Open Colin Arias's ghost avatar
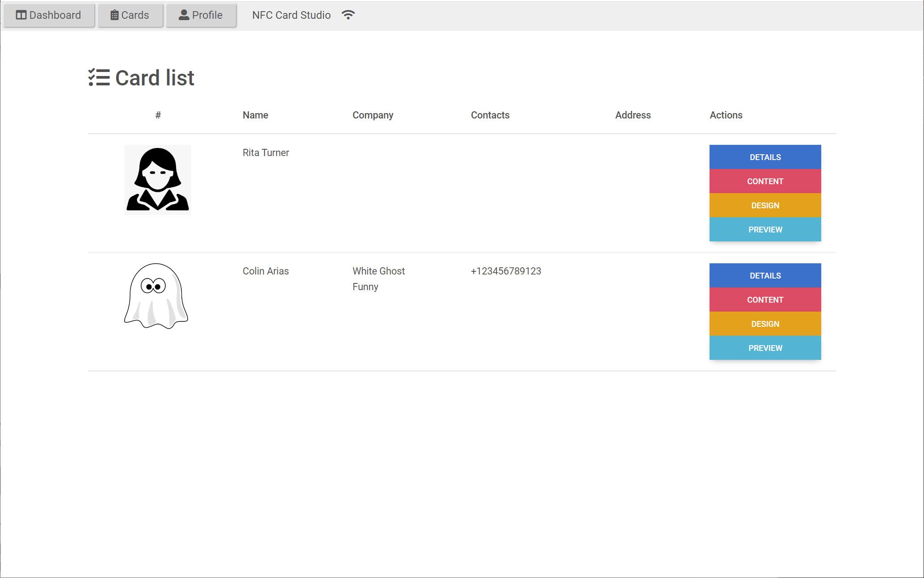 point(156,296)
